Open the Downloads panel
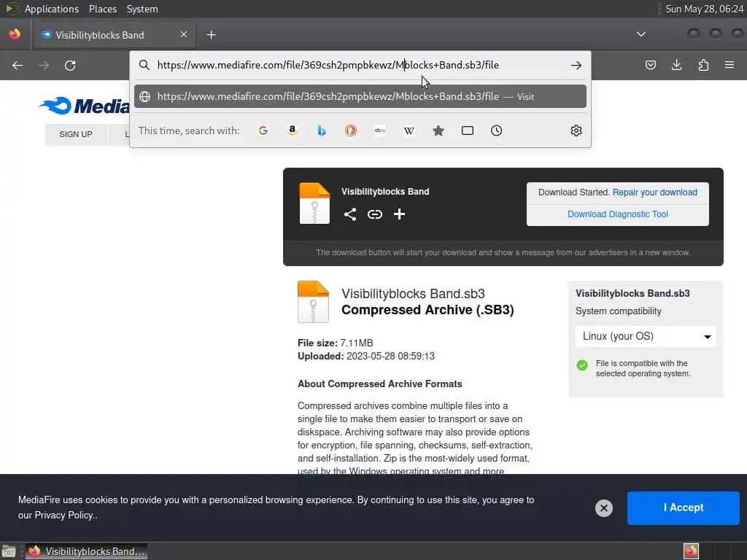Viewport: 747px width, 560px height. (676, 65)
